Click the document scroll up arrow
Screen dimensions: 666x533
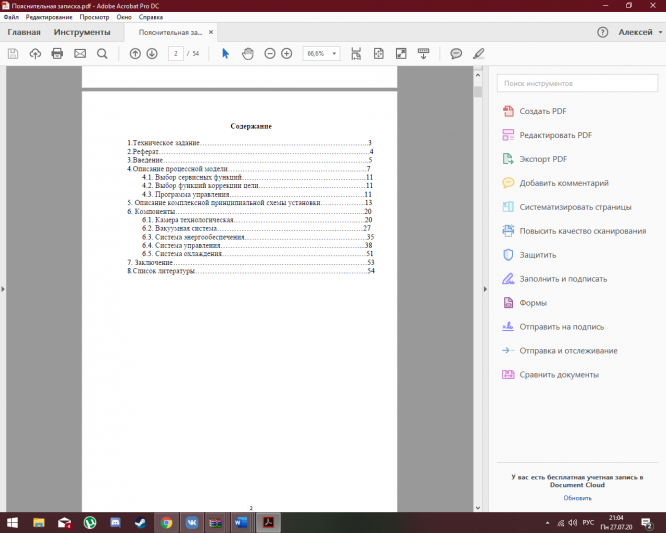click(478, 75)
